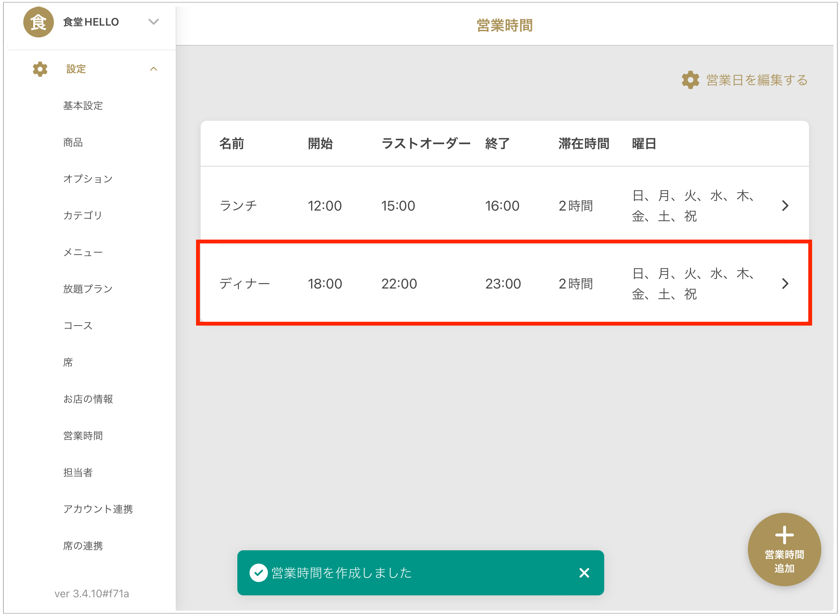The height and width of the screenshot is (616, 840).
Task: Click the 設定 gear icon in sidebar
Action: 40,69
